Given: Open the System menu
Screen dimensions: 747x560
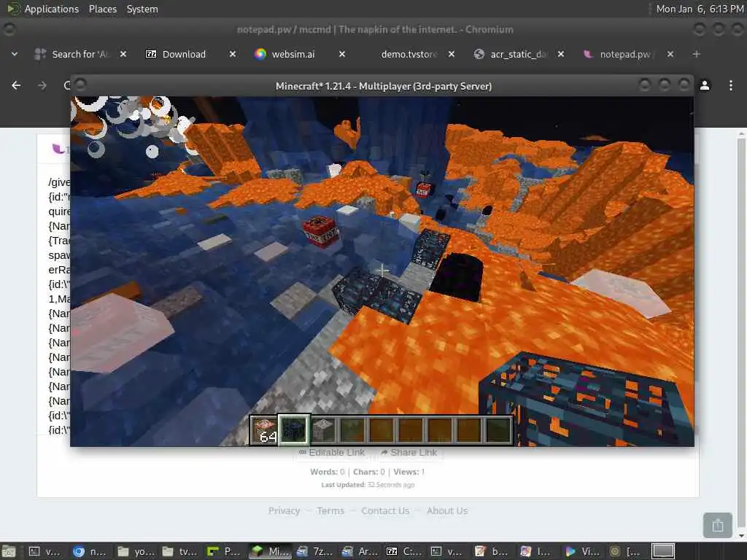Looking at the screenshot, I should 142,9.
